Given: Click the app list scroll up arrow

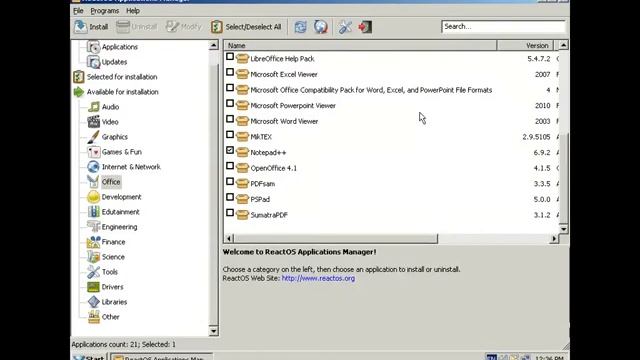Looking at the screenshot, I should pyautogui.click(x=563, y=45).
